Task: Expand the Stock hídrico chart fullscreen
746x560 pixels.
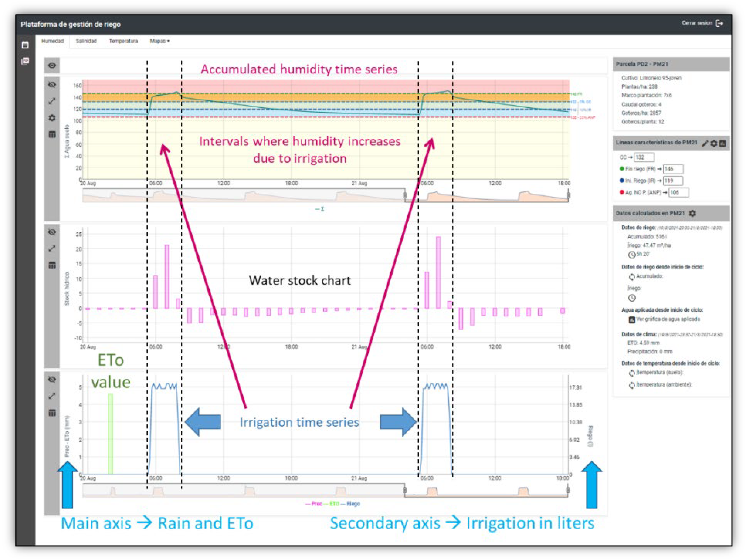Action: (52, 248)
